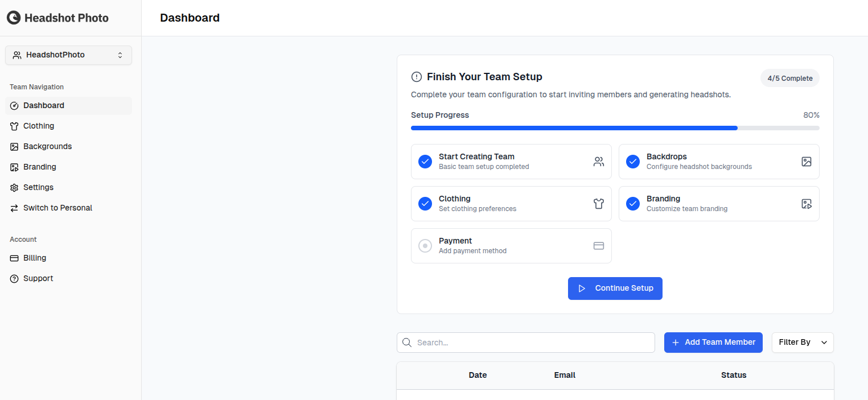Click the checkmark on Start Creating Team step

pyautogui.click(x=425, y=162)
